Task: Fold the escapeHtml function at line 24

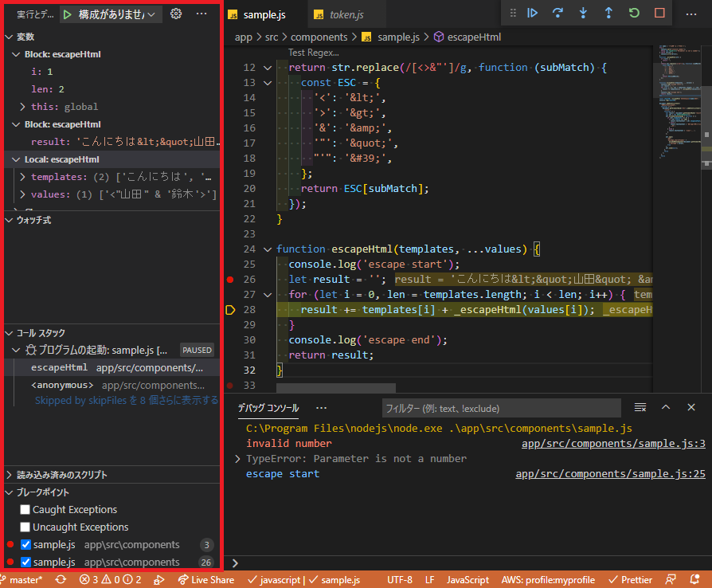Action: (268, 249)
